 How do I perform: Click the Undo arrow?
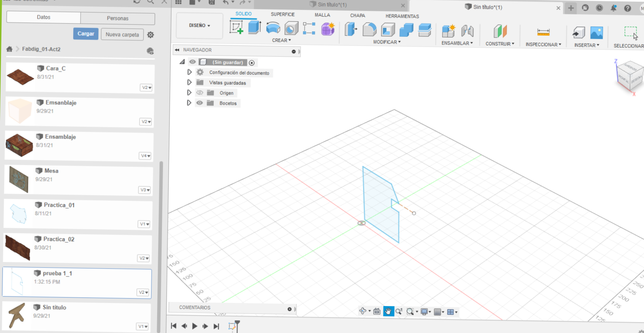(225, 2)
